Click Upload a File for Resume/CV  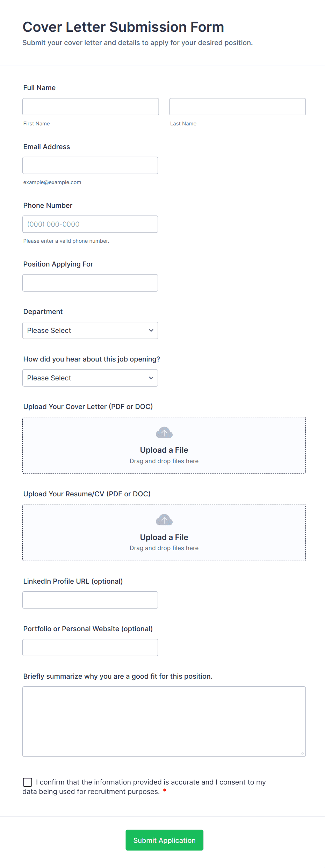pyautogui.click(x=164, y=537)
